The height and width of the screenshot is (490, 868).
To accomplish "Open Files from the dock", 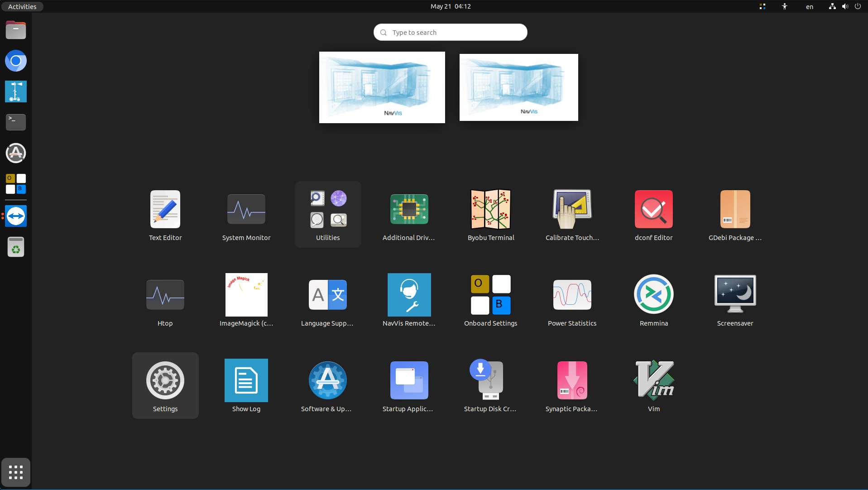I will (16, 30).
